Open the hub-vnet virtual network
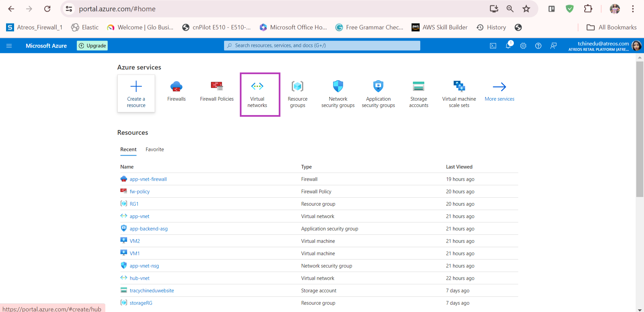The height and width of the screenshot is (312, 644). 140,278
